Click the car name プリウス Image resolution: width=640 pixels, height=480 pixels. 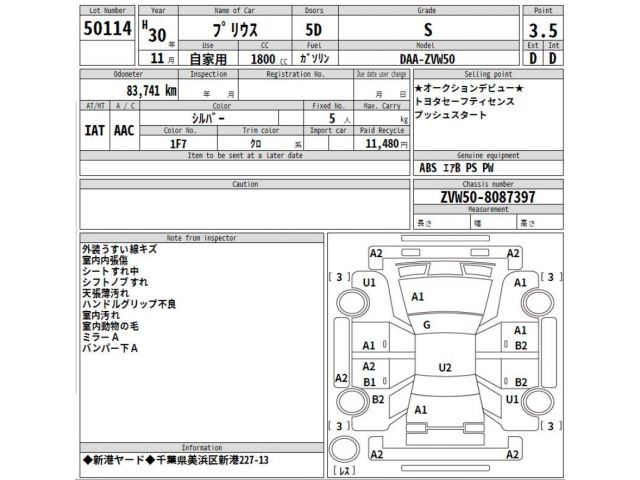[235, 29]
